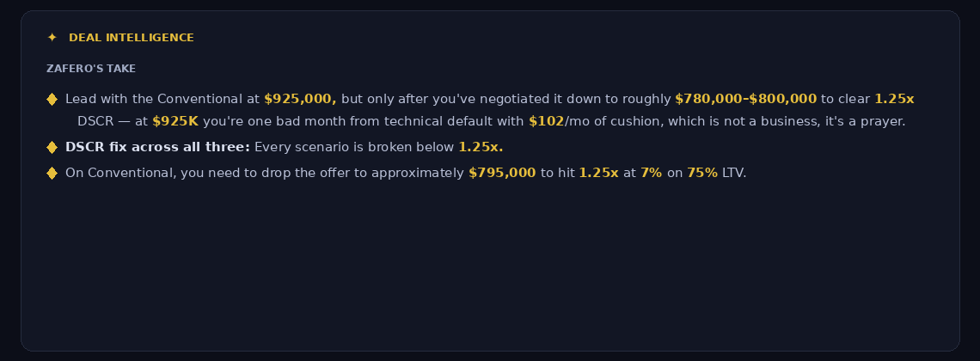Click the diamond bullet before "Lead with the Conventional"
This screenshot has height=361, width=980.
[x=52, y=100]
